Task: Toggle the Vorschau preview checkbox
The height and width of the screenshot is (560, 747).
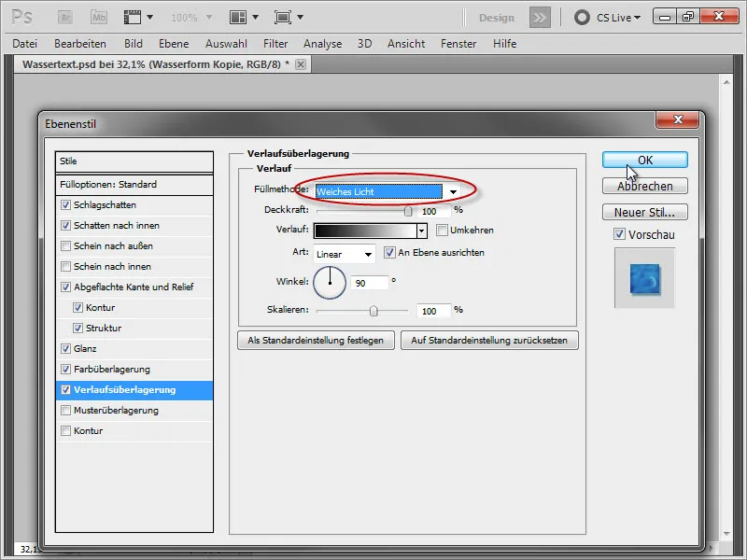Action: point(619,234)
